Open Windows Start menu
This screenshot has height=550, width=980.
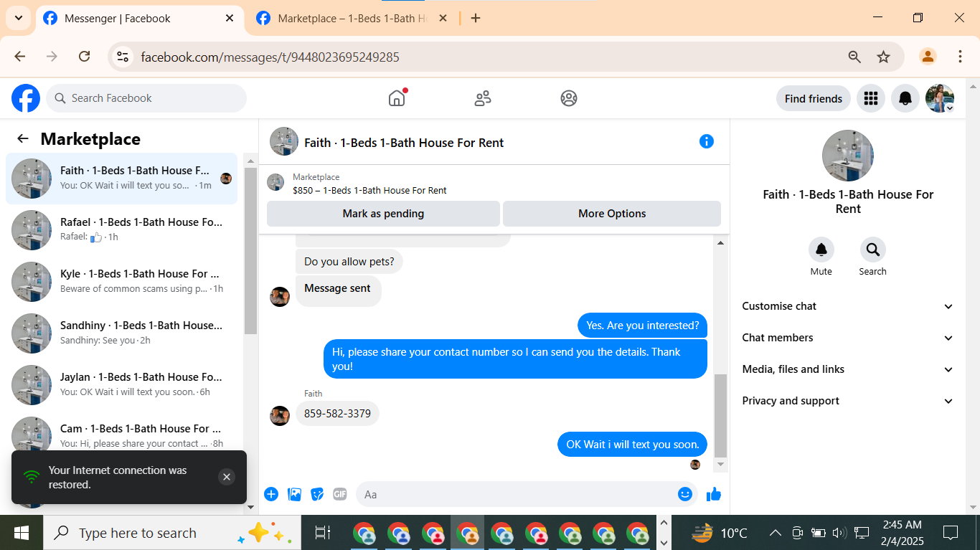[x=22, y=533]
